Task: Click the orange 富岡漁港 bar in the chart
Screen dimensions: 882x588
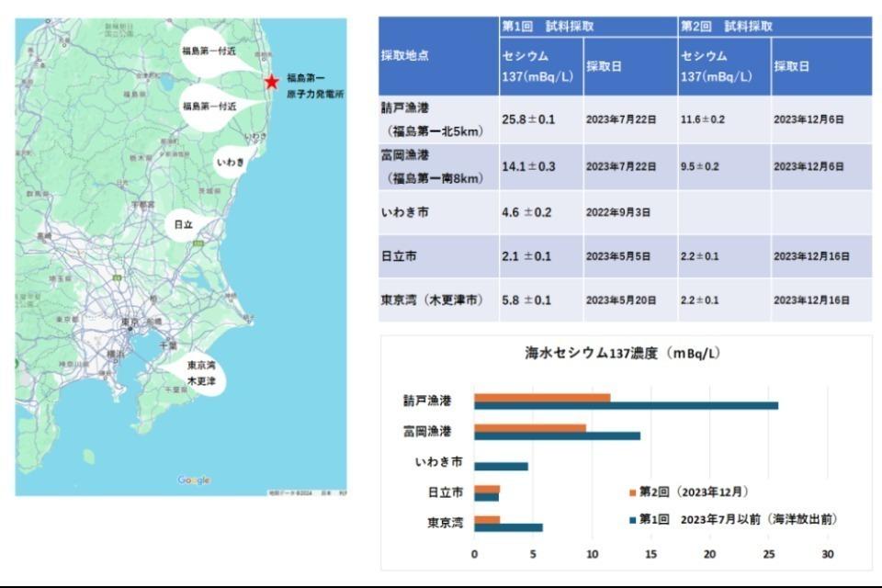Action: pos(530,428)
